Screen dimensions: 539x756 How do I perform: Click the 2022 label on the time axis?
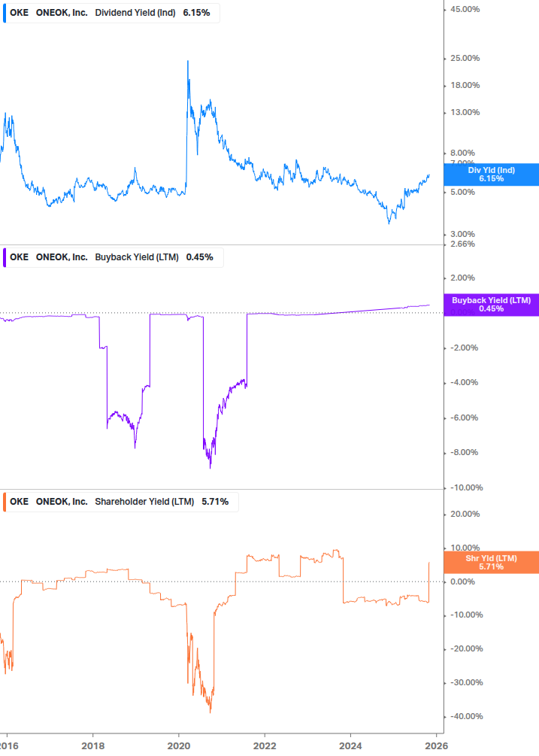pos(265,746)
